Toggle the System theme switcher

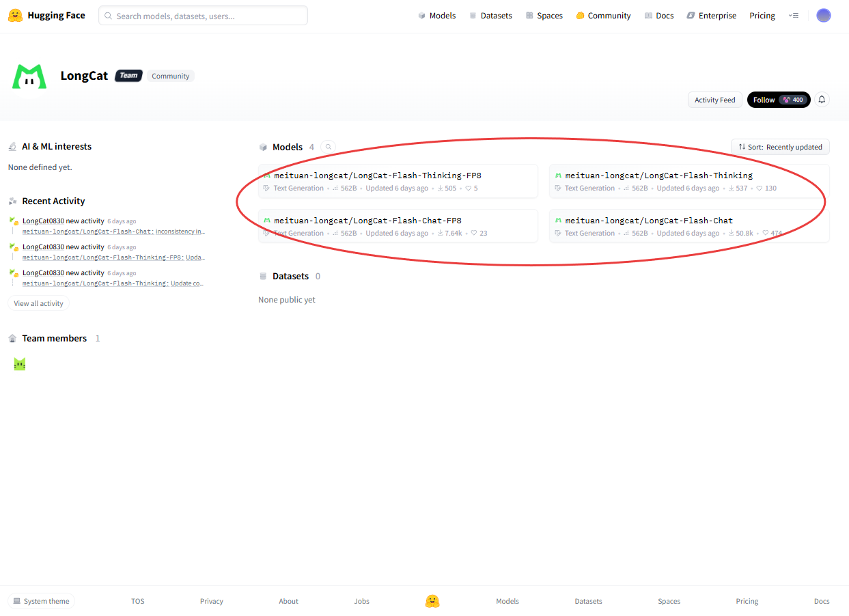(41, 601)
